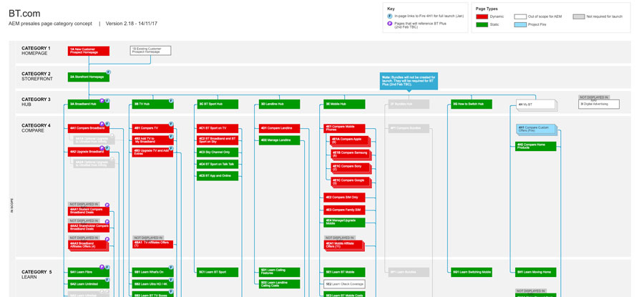Click the green Static swatch in legend
The height and width of the screenshot is (297, 644).
point(482,25)
